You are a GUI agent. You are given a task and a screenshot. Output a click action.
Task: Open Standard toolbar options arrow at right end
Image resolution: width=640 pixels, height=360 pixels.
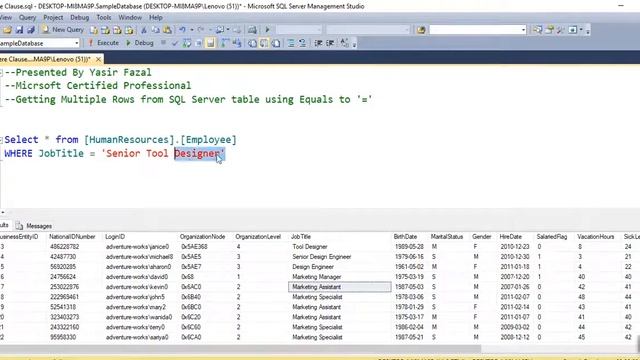tap(588, 31)
